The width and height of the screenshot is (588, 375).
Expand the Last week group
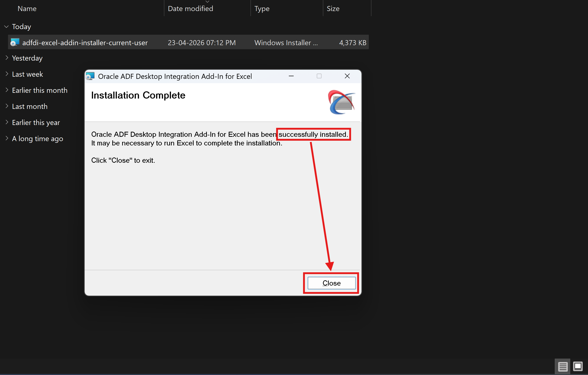(x=6, y=74)
